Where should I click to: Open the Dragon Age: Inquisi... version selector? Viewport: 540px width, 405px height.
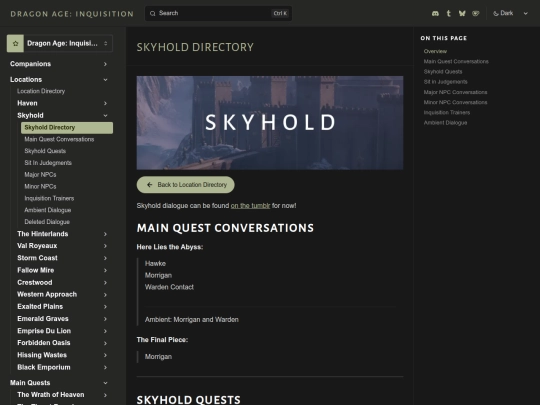pos(60,43)
